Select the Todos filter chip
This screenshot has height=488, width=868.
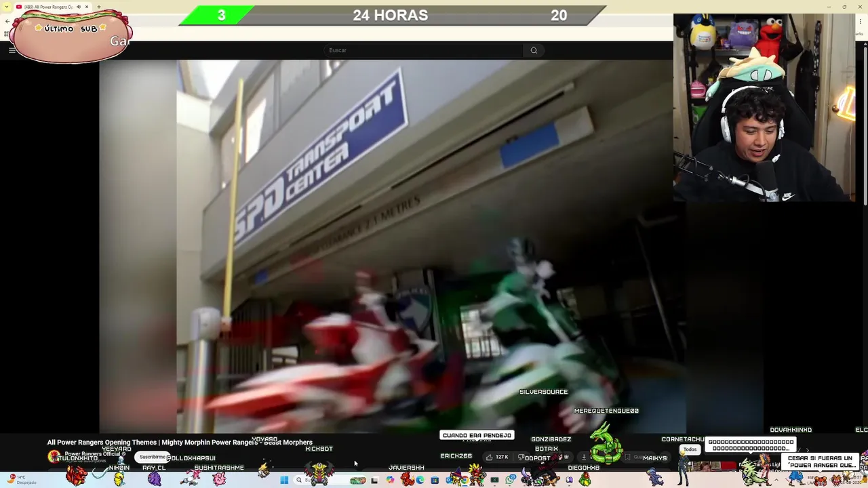690,449
